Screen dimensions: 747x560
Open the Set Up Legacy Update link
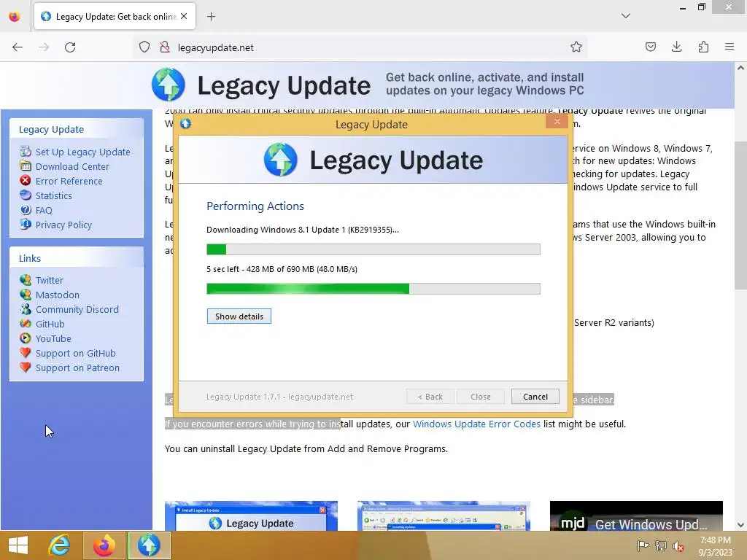(83, 152)
